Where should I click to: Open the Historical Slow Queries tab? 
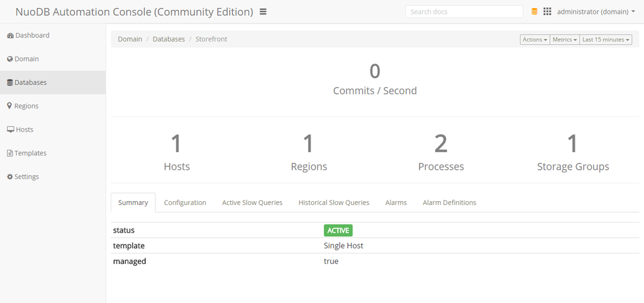coord(334,202)
